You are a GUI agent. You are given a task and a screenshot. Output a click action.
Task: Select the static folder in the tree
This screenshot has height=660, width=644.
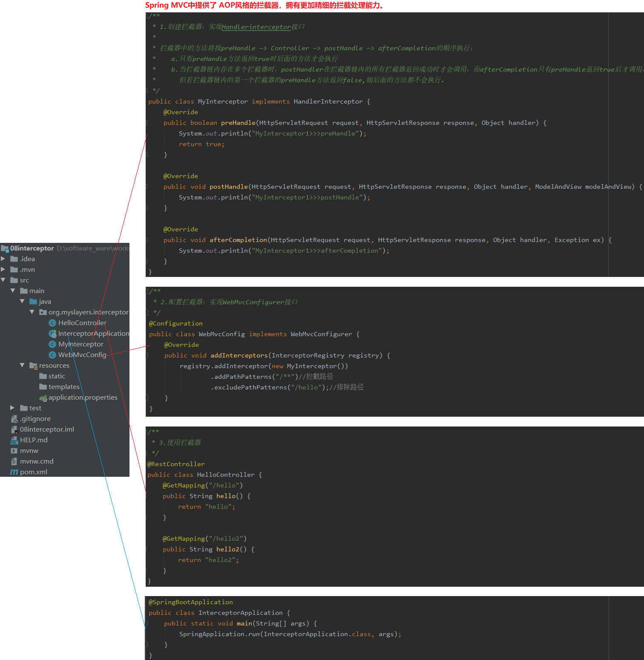[56, 376]
